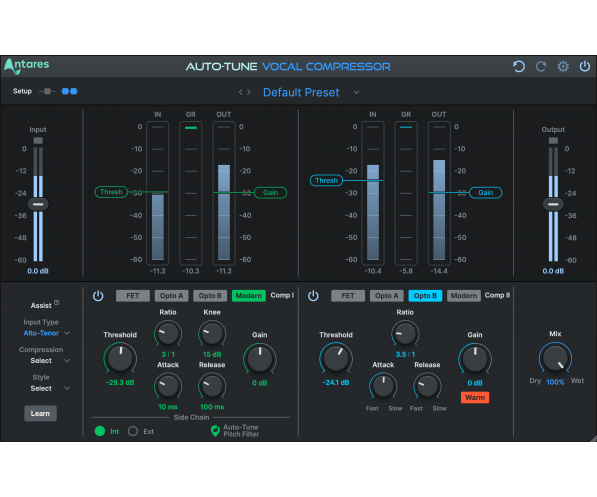Select Int side chain radio

(x=100, y=431)
